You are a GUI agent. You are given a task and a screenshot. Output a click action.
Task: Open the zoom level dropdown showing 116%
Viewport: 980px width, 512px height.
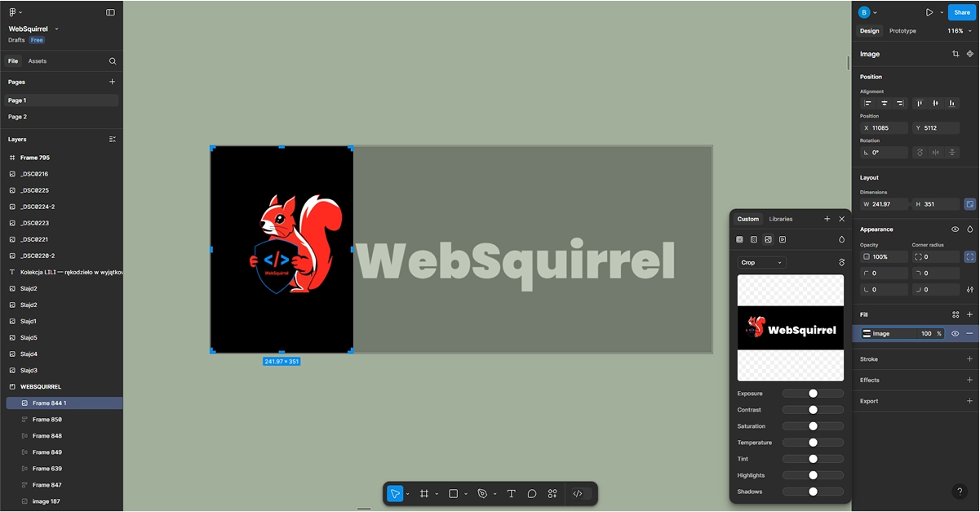(x=959, y=31)
